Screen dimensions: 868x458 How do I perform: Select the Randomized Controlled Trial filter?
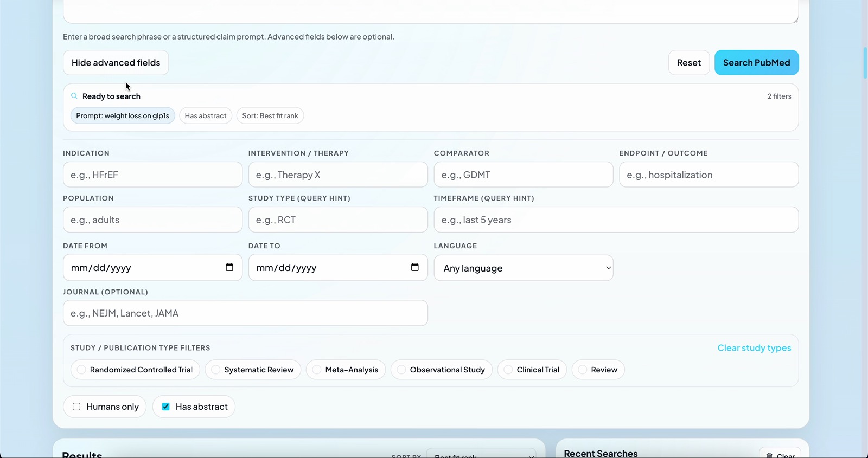[135, 370]
